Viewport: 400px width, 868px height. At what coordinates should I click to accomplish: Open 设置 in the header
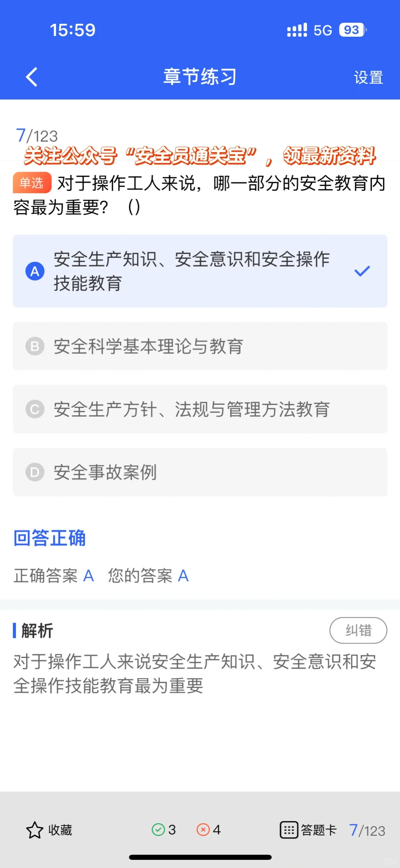click(x=369, y=77)
